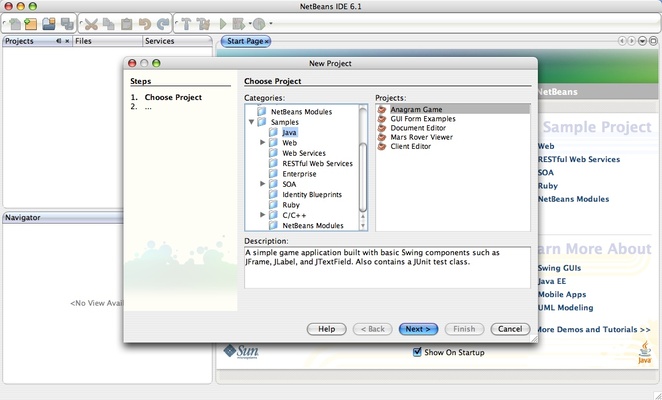Close the Start Page tab
Viewport: 662px width, 400px height.
click(x=266, y=41)
